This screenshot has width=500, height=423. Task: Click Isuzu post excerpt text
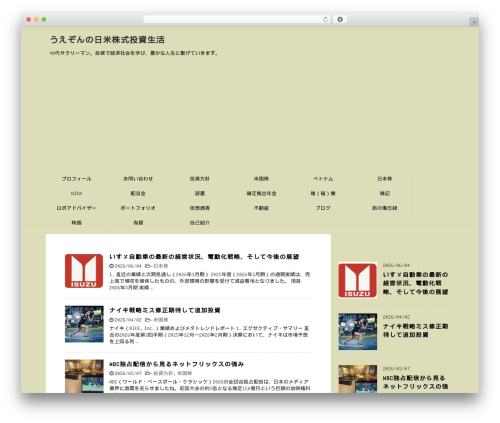pos(209,281)
